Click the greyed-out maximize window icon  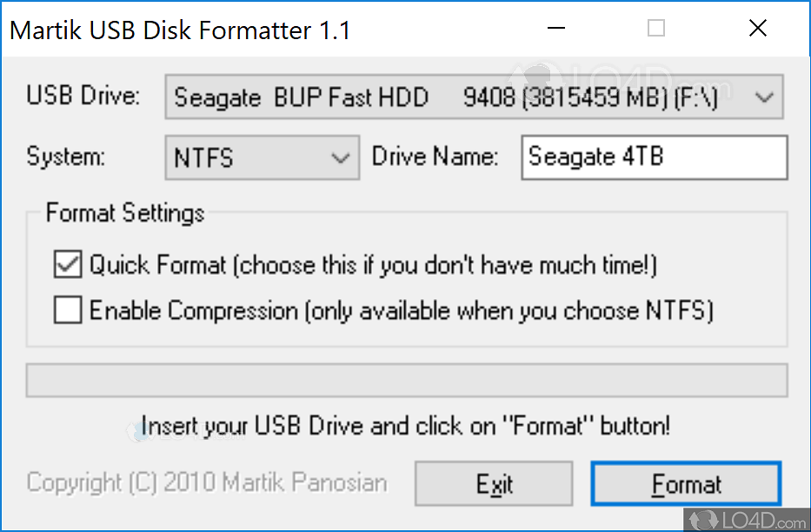point(656,29)
